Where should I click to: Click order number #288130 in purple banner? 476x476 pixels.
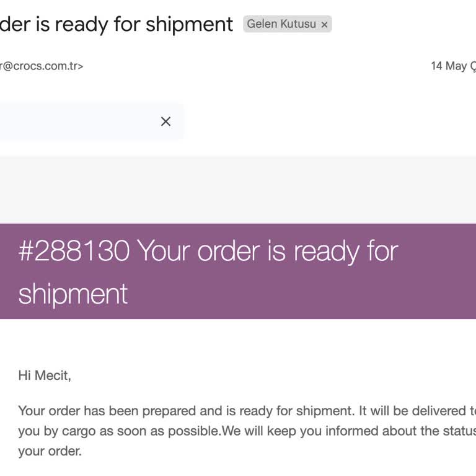pyautogui.click(x=74, y=252)
